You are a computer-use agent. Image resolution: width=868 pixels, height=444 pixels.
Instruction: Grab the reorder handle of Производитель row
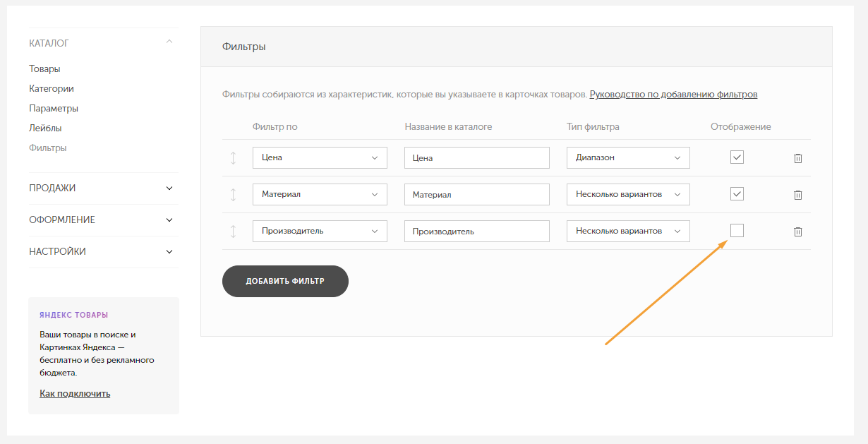(233, 232)
